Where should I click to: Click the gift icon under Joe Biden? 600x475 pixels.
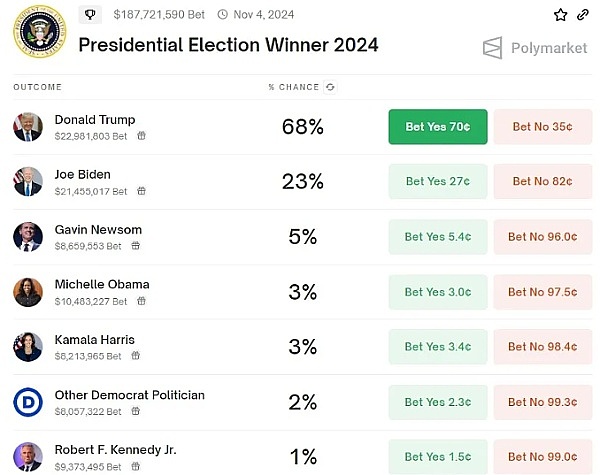[141, 191]
